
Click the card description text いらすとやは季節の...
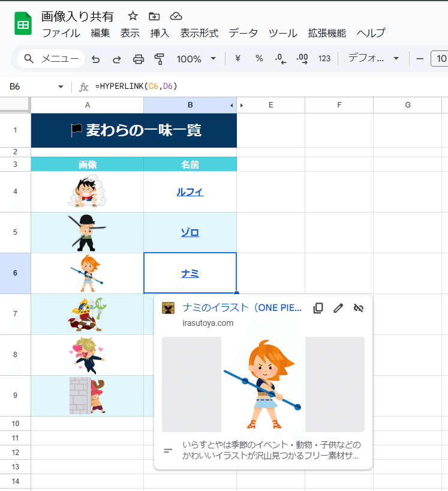tap(271, 450)
